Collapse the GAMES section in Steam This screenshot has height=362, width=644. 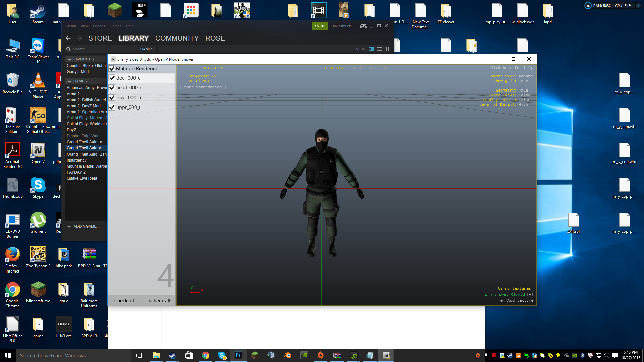coord(70,81)
